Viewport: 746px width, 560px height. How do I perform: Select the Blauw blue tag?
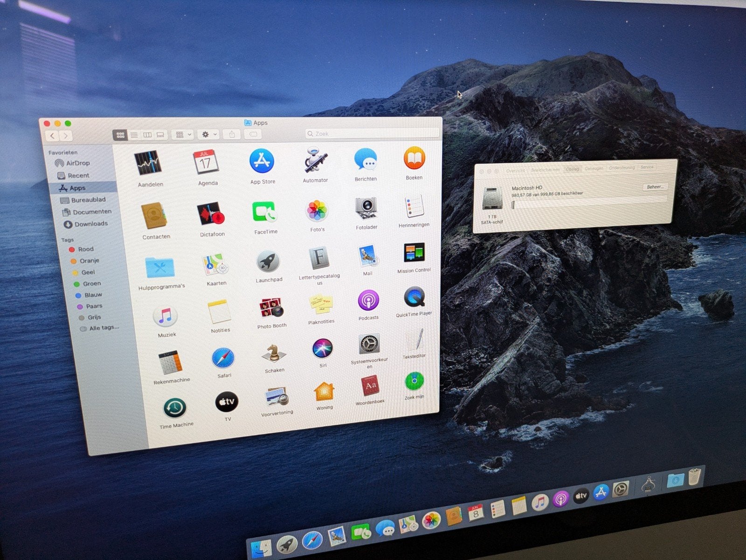tap(90, 295)
